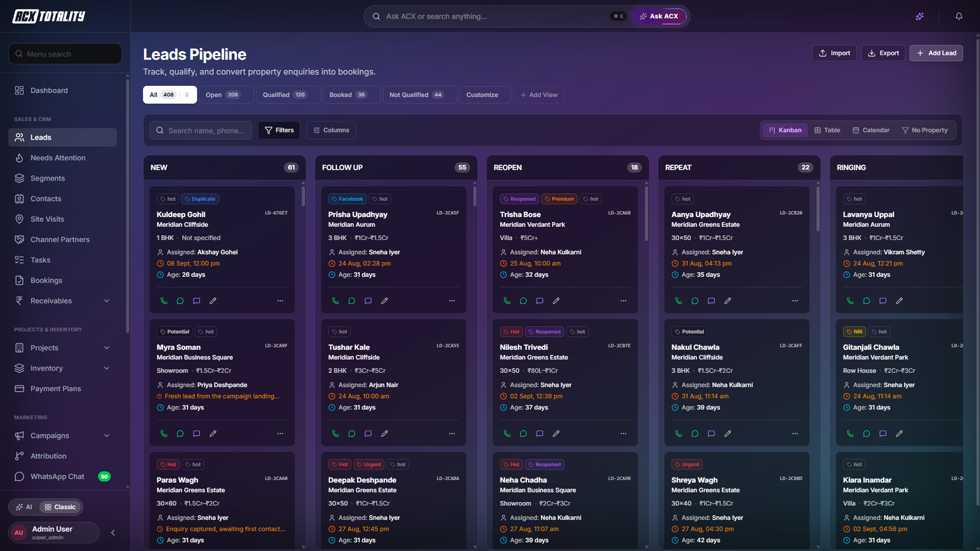This screenshot has width=980, height=551.
Task: Open WhatsApp chat for Gitanjali Chawla
Action: pyautogui.click(x=867, y=433)
